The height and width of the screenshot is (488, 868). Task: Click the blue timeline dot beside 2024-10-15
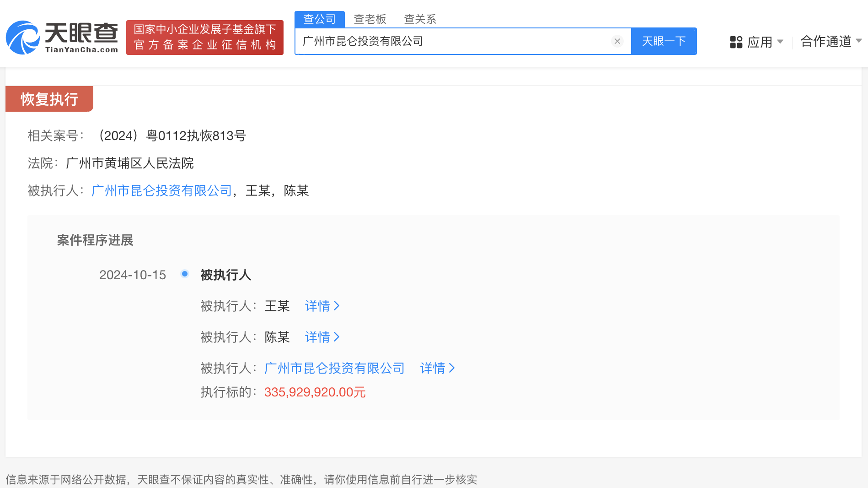coord(184,274)
